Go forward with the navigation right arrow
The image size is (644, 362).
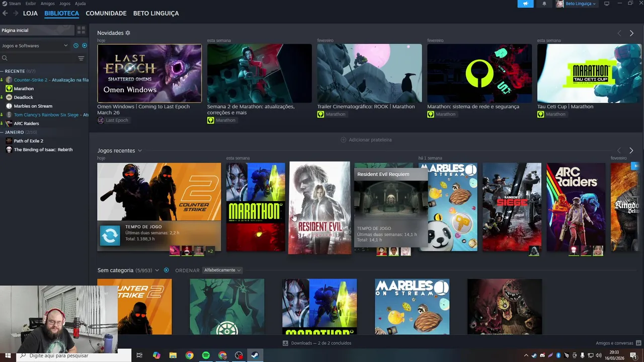(16, 13)
